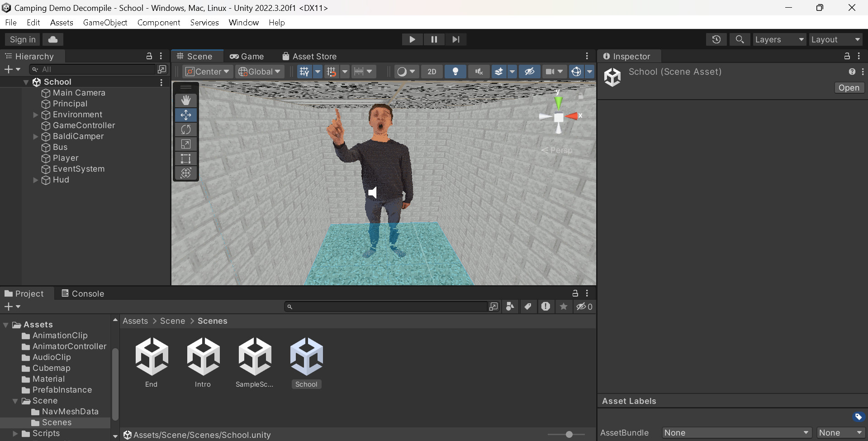The width and height of the screenshot is (868, 441).
Task: Expand the BaldiCamper object in the Hierarchy
Action: (35, 136)
